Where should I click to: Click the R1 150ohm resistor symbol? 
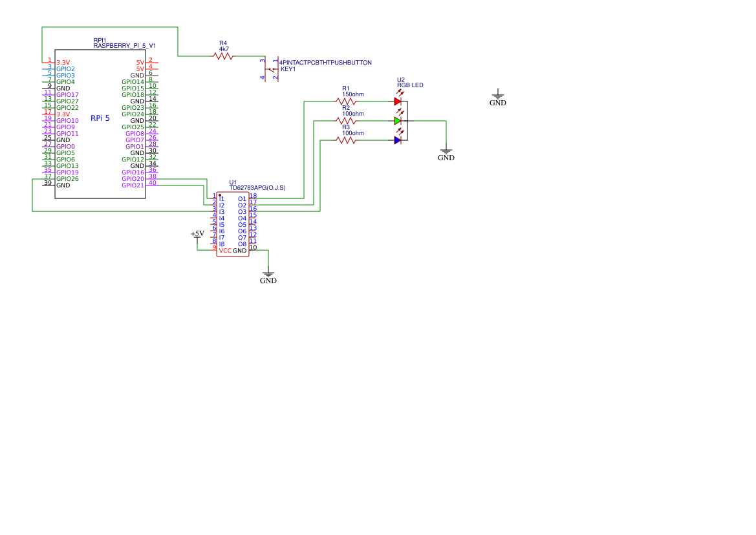click(x=346, y=101)
